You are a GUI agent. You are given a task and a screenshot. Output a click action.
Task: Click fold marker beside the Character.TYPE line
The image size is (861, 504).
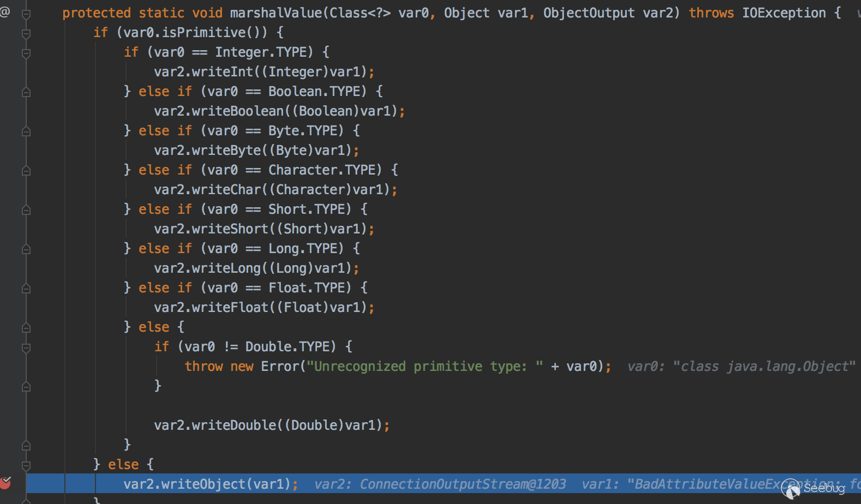coord(26,171)
